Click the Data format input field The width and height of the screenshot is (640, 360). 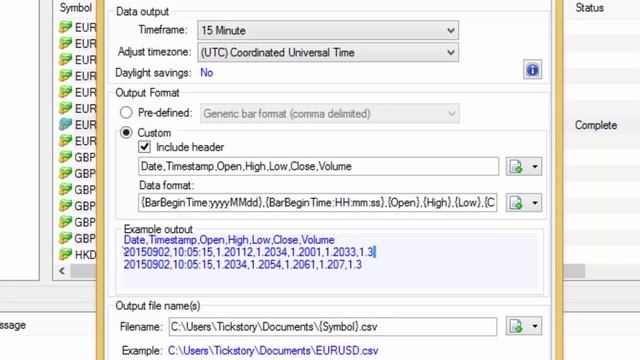318,203
